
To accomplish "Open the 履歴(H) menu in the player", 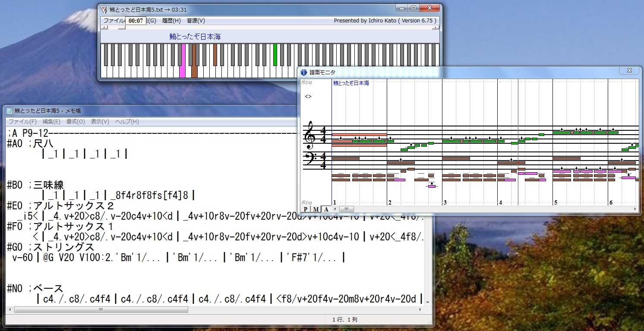I will (171, 21).
